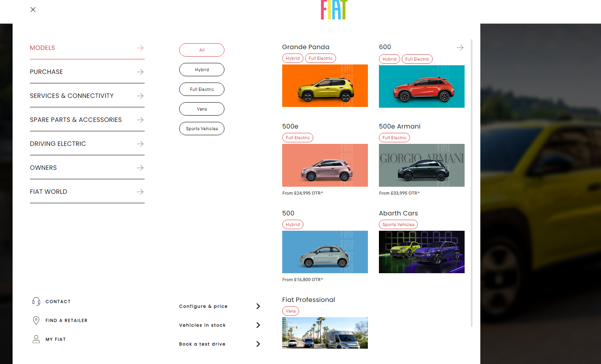Click the Grande Panda title
The width and height of the screenshot is (601, 364).
coord(306,47)
